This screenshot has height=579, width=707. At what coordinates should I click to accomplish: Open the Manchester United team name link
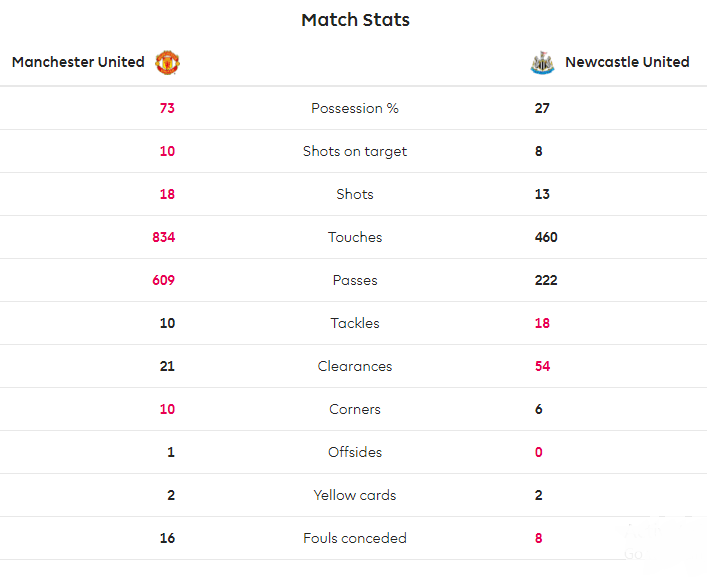tap(78, 62)
